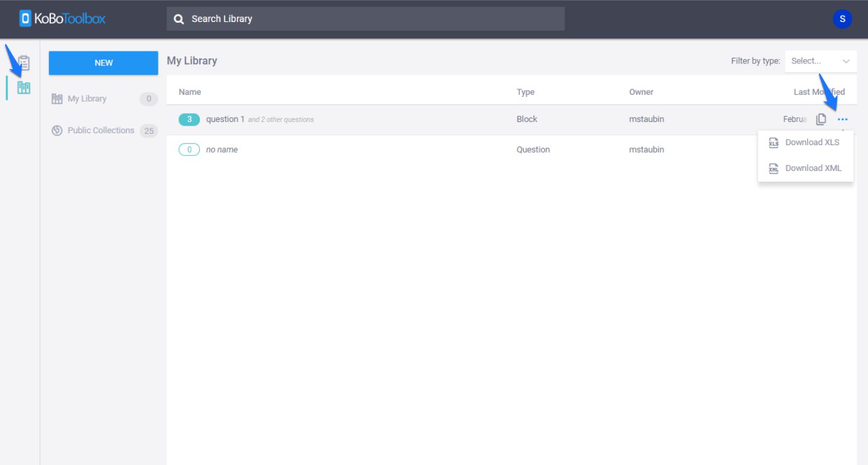Open the question 1 block row
The image size is (868, 465).
click(x=225, y=119)
